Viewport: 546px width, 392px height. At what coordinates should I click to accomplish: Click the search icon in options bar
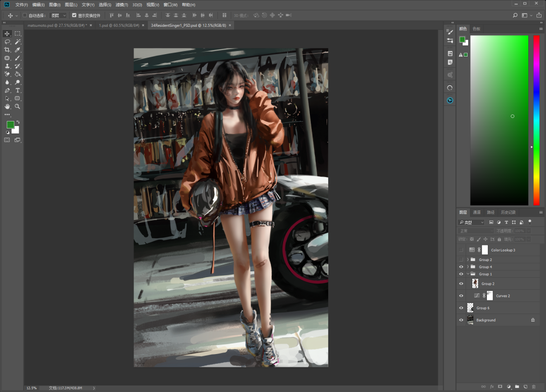[x=515, y=16]
